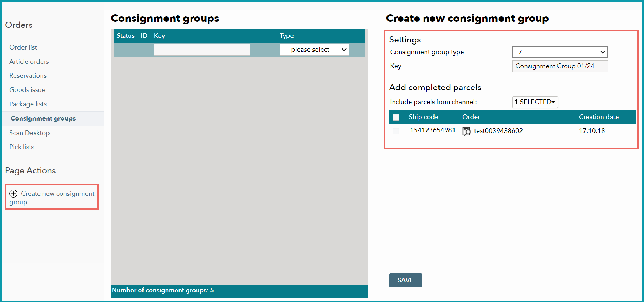This screenshot has width=644, height=302.
Task: Select Consignment groups menu item
Action: [43, 118]
